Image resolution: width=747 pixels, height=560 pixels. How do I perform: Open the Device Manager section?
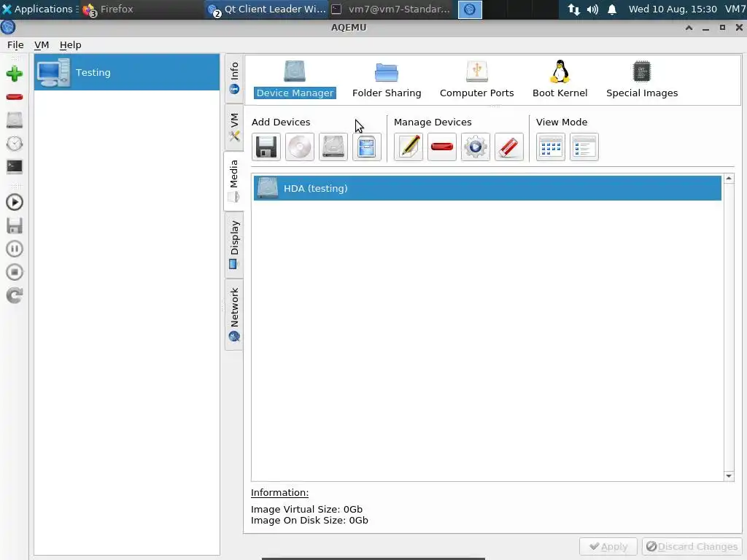tap(295, 79)
